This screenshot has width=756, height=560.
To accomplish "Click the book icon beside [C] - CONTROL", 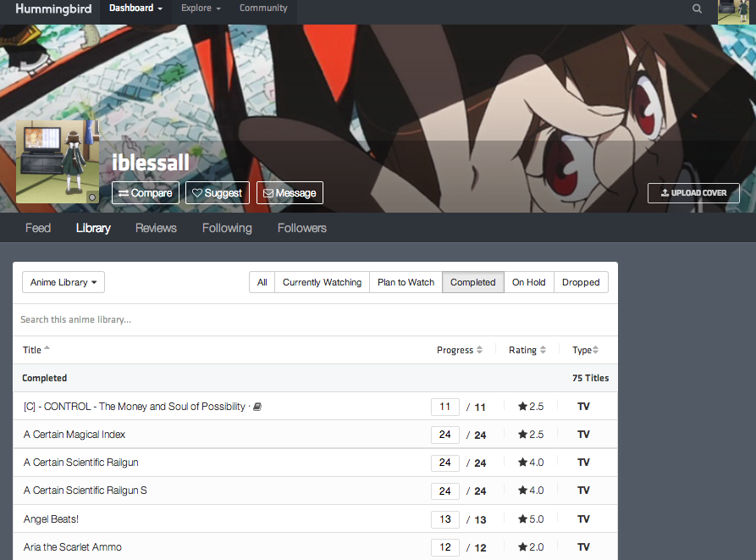I will click(x=257, y=407).
